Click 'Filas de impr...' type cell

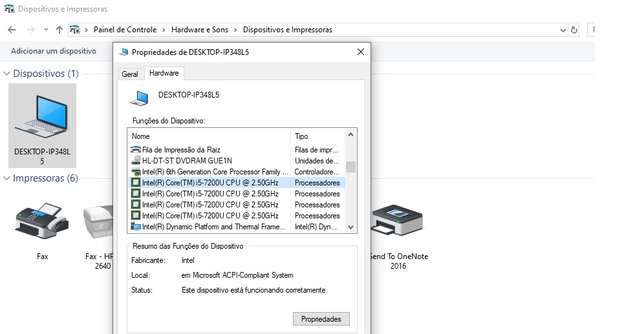click(316, 150)
